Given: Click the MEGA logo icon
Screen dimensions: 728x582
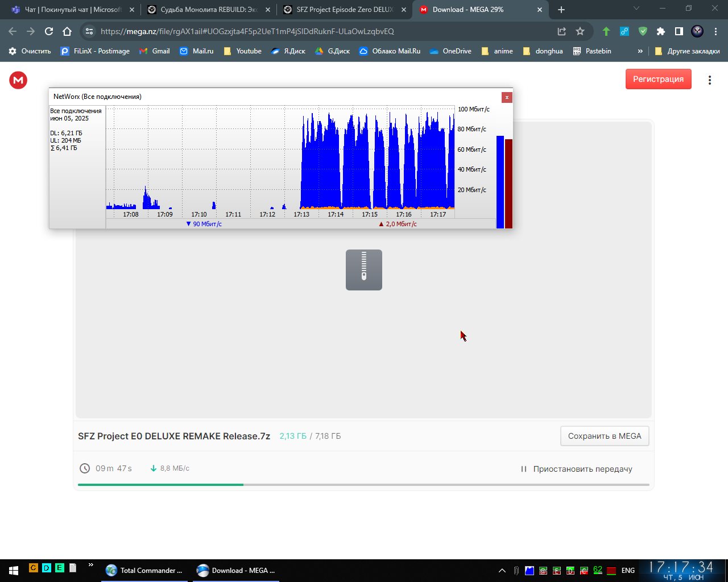Looking at the screenshot, I should pos(18,80).
